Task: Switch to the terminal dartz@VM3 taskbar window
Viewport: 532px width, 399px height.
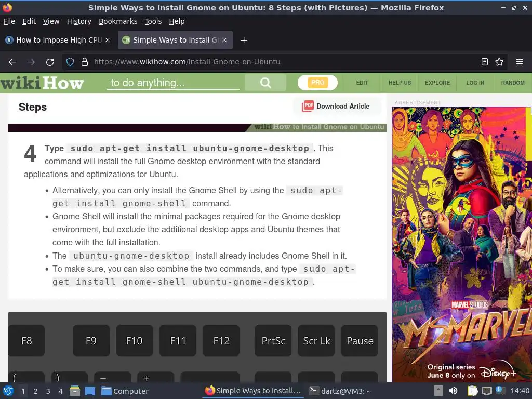Action: coord(340,391)
